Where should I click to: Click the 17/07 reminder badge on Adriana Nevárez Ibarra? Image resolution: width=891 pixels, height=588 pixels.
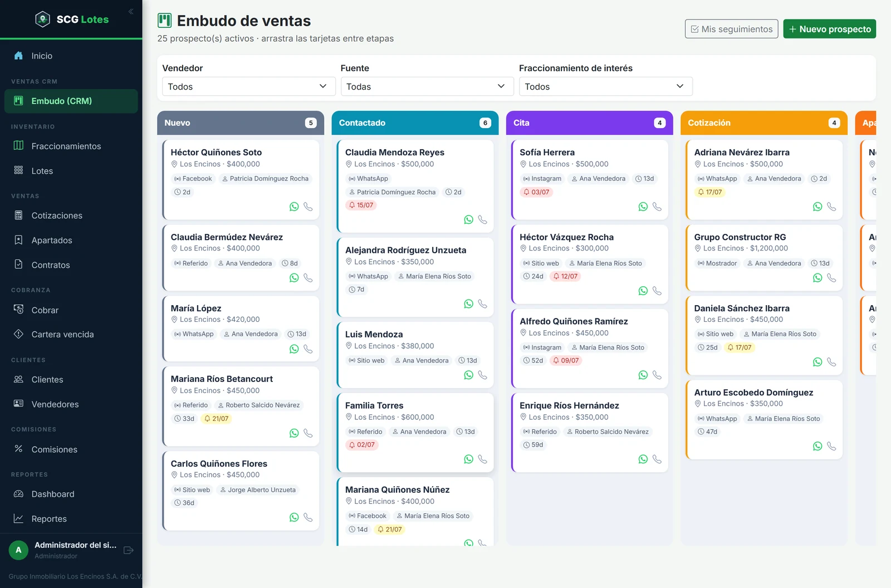[x=710, y=192]
